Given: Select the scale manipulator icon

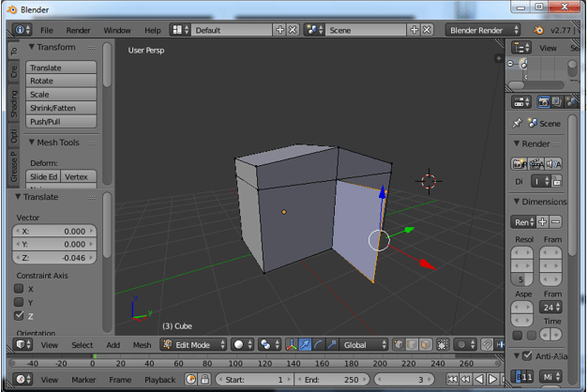Looking at the screenshot, I should click(x=332, y=344).
